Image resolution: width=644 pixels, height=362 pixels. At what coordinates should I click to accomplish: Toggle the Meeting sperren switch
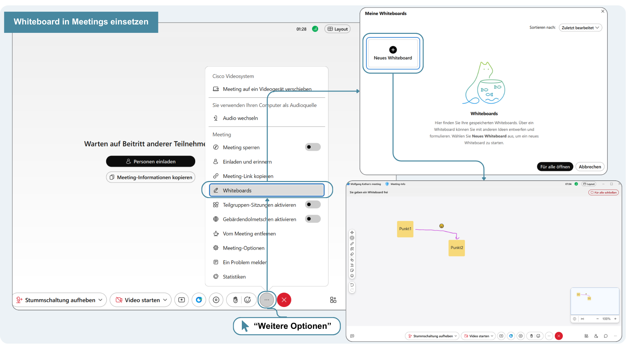[x=313, y=147]
